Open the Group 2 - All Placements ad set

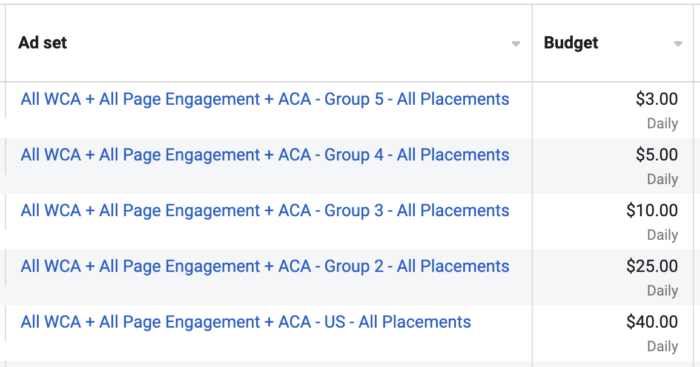265,267
